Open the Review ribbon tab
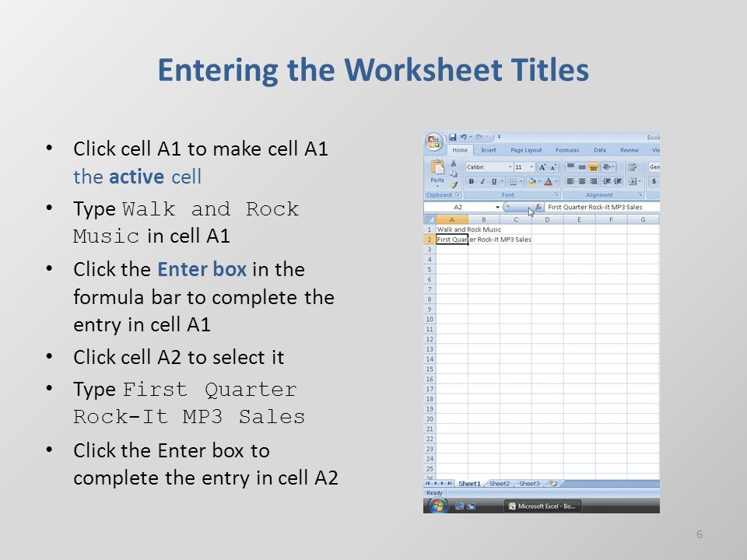Viewport: 747px width, 560px height. (630, 150)
